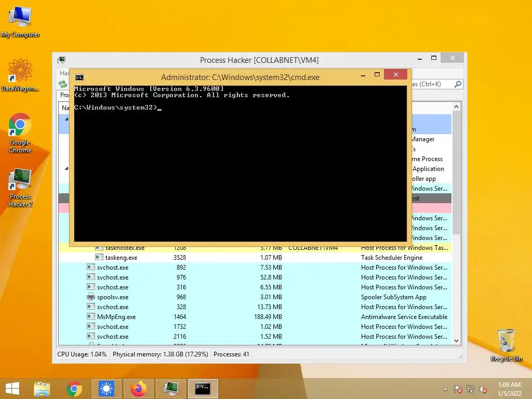Open My Computer desktop icon
532x399 pixels.
(x=20, y=21)
